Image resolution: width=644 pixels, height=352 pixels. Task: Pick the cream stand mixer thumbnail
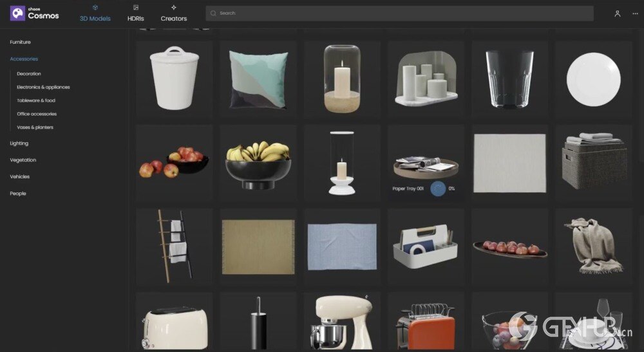coord(341,321)
